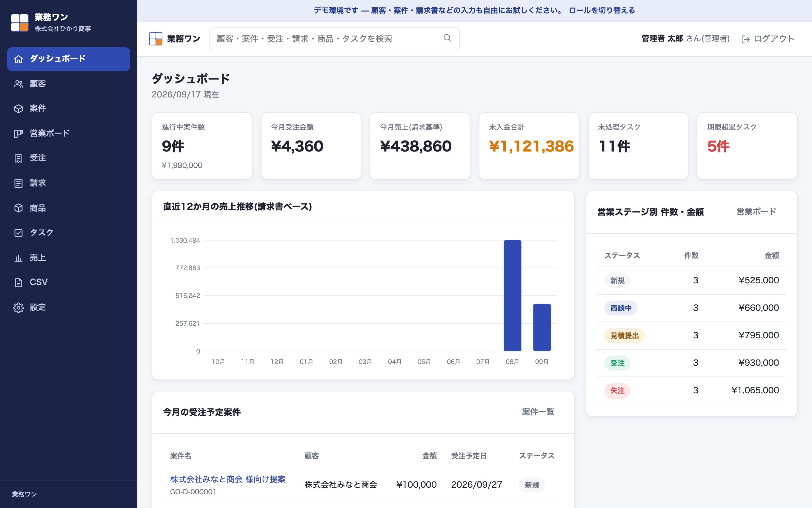The width and height of the screenshot is (812, 508).
Task: Click the search magnifier icon button
Action: coord(447,39)
